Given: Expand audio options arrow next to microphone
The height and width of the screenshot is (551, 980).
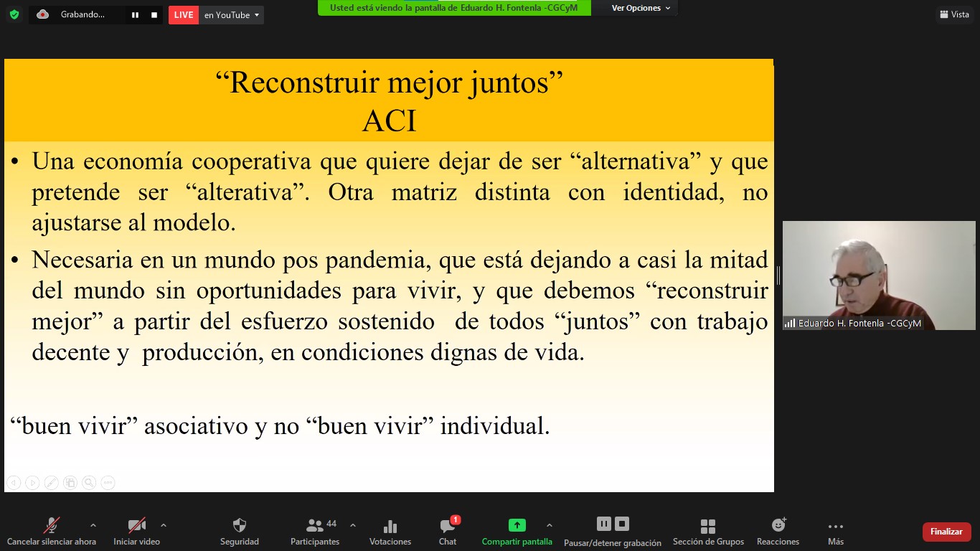Looking at the screenshot, I should click(x=93, y=525).
